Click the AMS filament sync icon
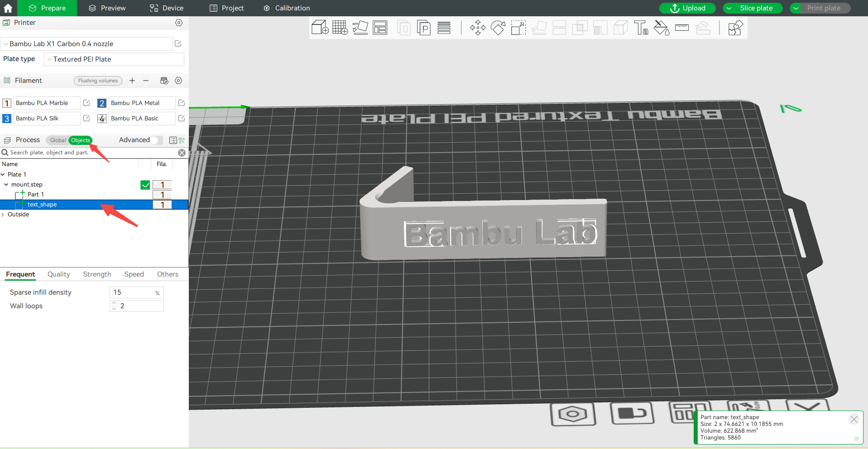The height and width of the screenshot is (449, 868). [x=164, y=81]
